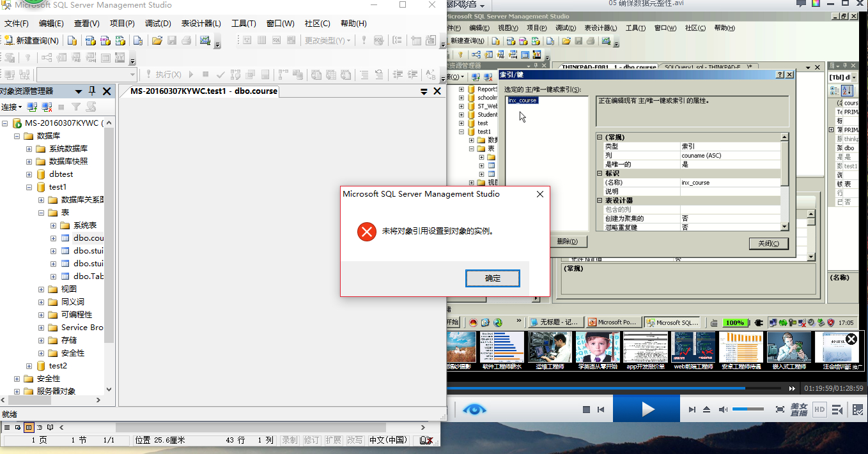Toggle 录制 in Word status bar

point(290,440)
